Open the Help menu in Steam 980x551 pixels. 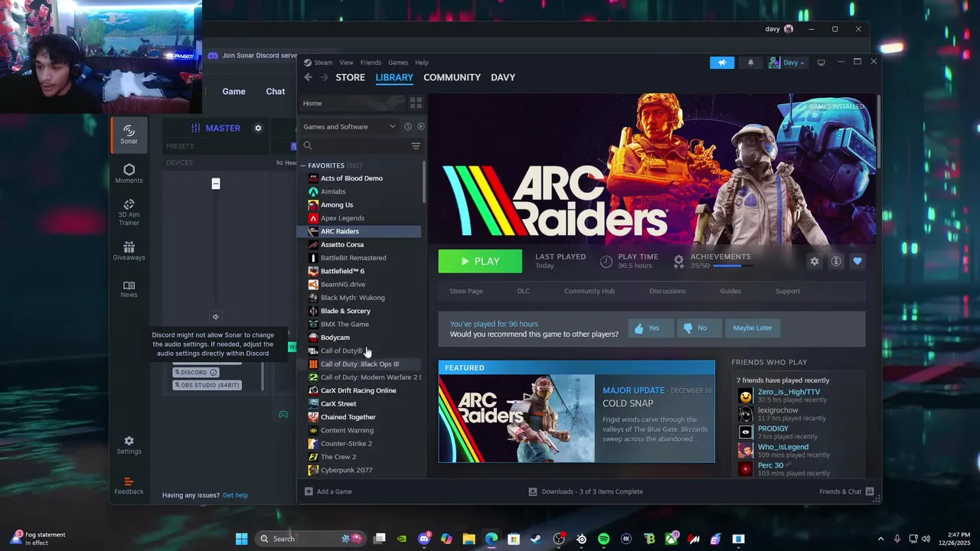click(x=422, y=63)
